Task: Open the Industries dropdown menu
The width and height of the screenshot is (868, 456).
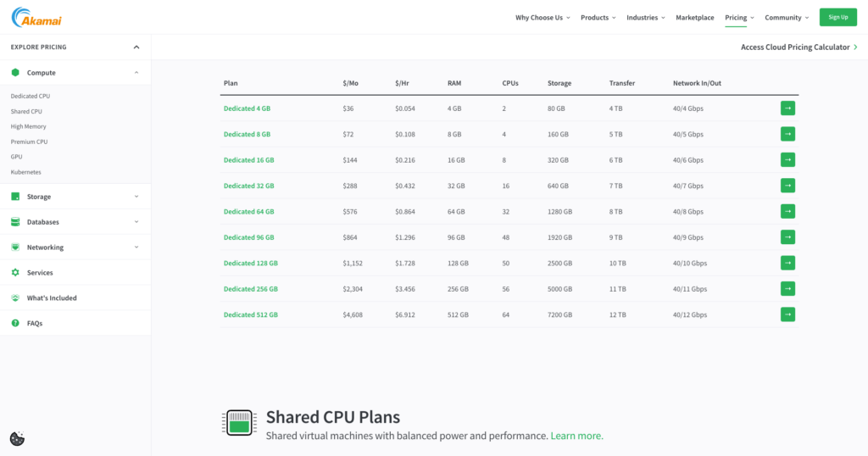Action: coord(645,18)
